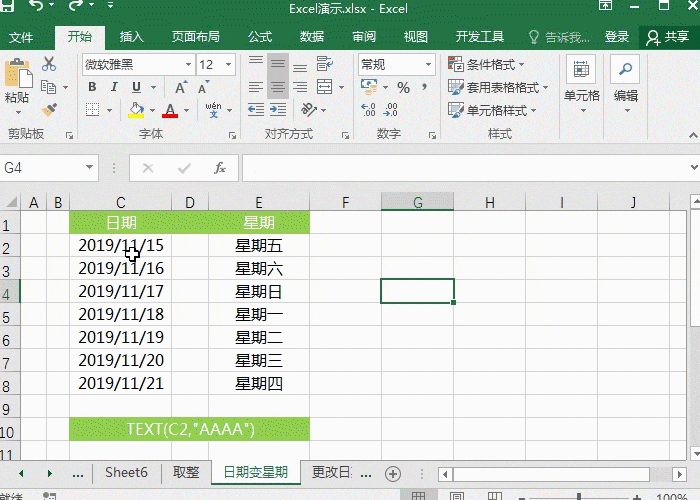Decrease indent icon
The image size is (700, 500).
coord(256,109)
